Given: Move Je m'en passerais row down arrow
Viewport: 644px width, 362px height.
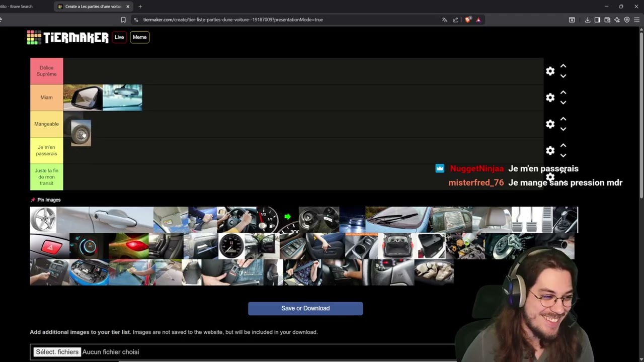Looking at the screenshot, I should click(563, 155).
